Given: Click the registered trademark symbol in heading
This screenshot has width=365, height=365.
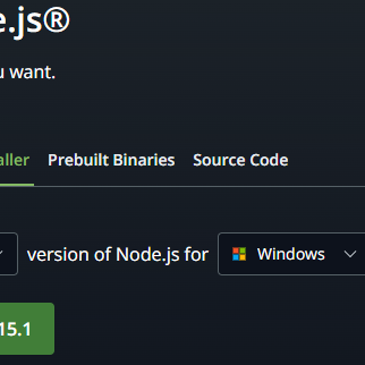Looking at the screenshot, I should [x=56, y=20].
